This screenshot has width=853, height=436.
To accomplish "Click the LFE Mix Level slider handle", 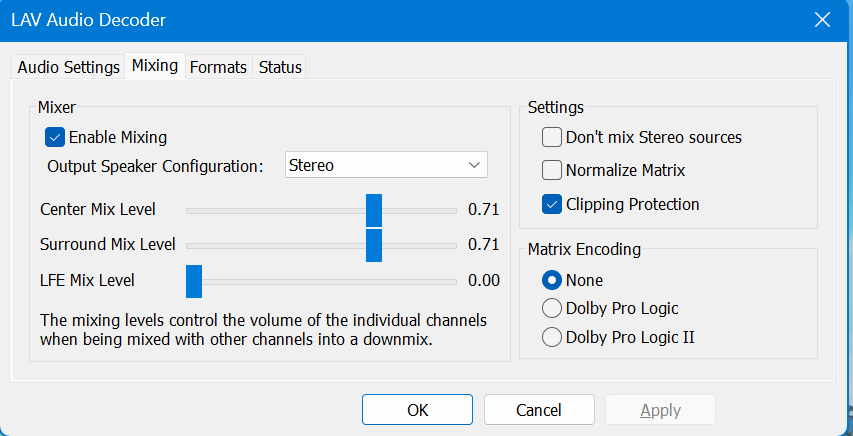I will click(194, 281).
